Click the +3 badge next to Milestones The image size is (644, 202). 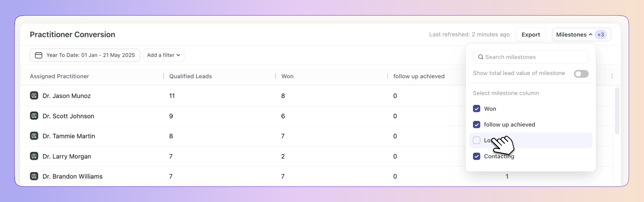tap(601, 35)
